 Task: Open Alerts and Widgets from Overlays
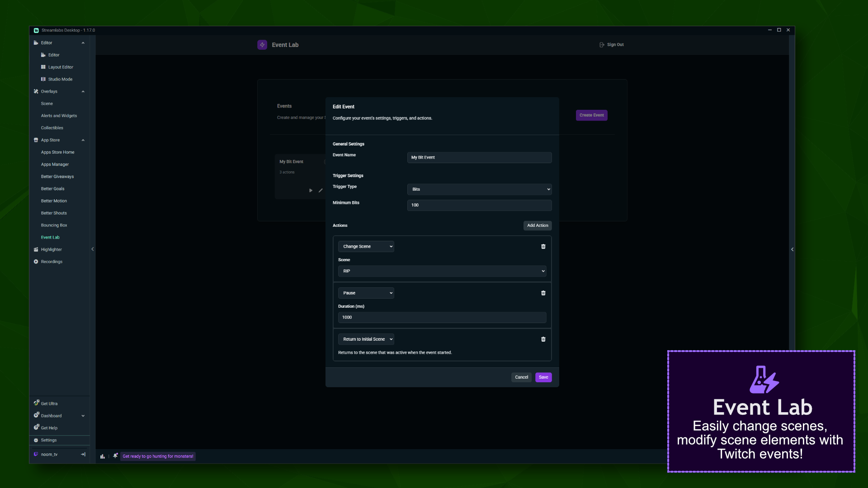coord(59,115)
